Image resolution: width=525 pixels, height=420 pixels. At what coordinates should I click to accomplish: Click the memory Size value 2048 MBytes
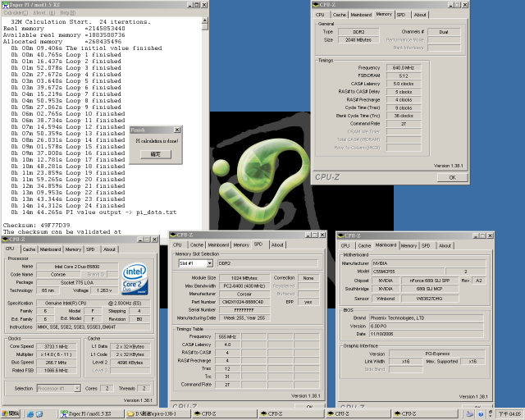coord(358,40)
